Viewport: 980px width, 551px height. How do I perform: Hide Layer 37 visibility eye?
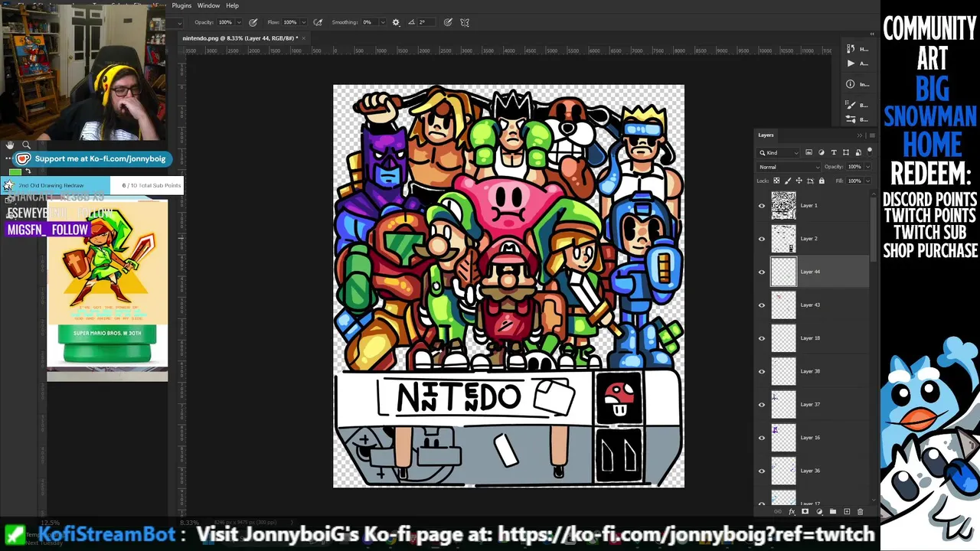click(762, 404)
